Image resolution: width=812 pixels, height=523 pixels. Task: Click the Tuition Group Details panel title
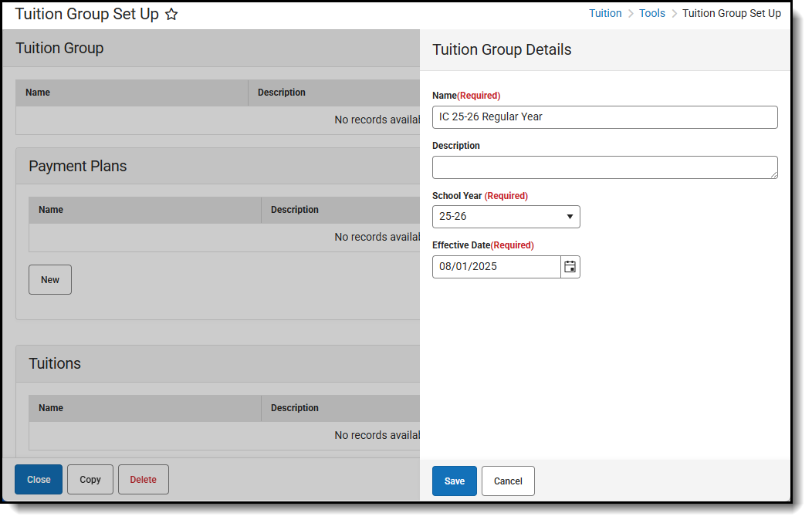tap(502, 49)
